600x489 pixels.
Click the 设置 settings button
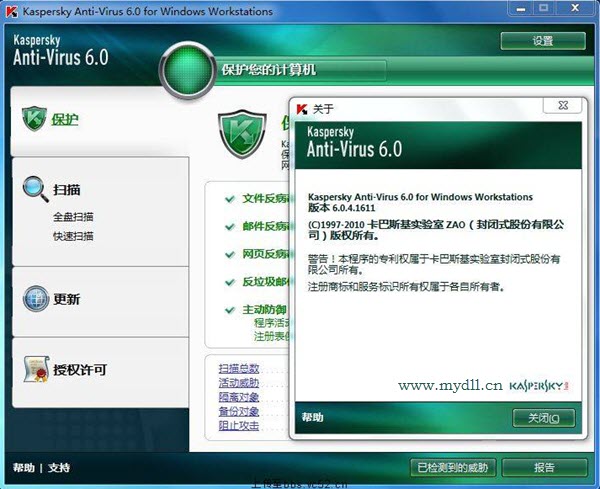click(x=543, y=41)
